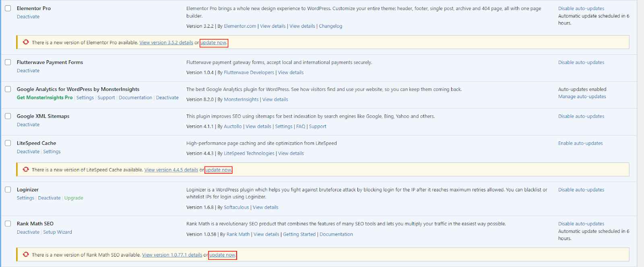Open MonsterInsights Settings link
The height and width of the screenshot is (267, 644).
[85, 98]
